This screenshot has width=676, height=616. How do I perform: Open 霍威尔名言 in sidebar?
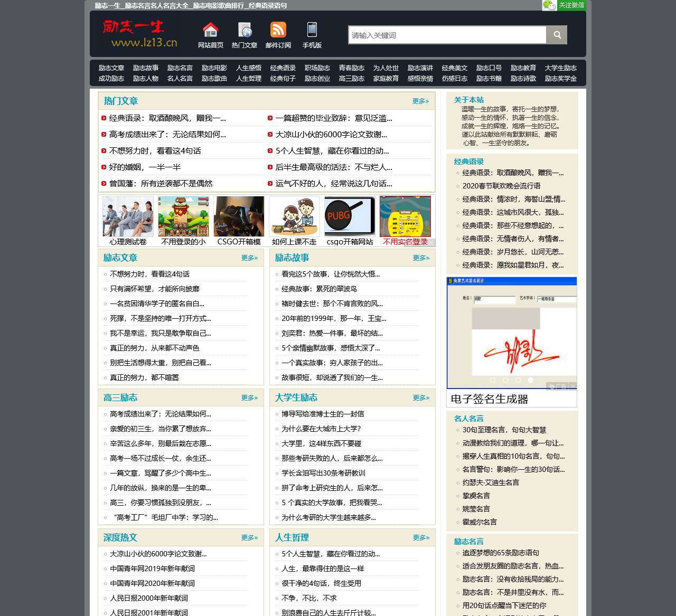click(x=480, y=523)
